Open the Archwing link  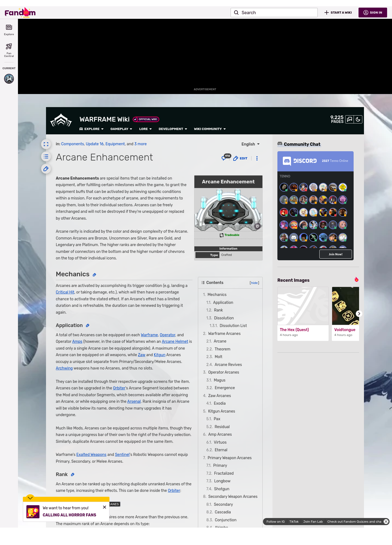(x=64, y=368)
